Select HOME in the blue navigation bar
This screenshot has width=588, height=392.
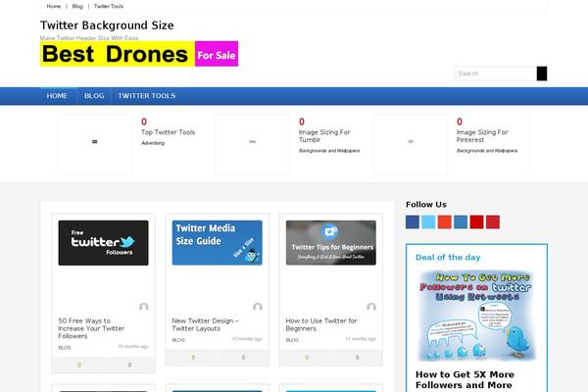(x=57, y=96)
